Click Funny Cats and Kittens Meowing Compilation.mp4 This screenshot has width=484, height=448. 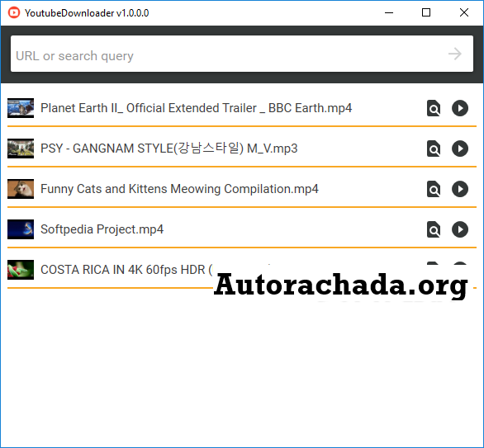(x=179, y=189)
